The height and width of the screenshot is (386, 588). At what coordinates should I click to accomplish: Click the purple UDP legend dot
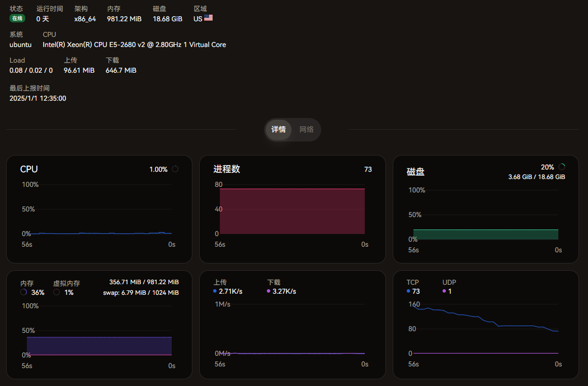444,291
